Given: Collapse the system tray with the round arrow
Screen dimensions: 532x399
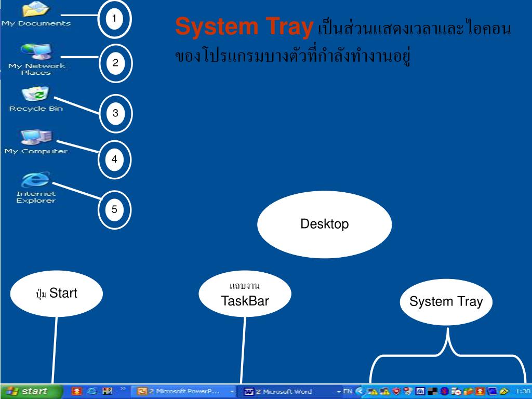Looking at the screenshot, I should [360, 392].
